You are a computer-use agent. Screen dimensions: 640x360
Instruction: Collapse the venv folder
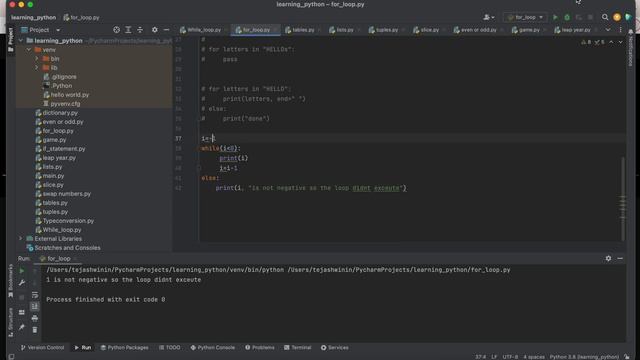29,50
